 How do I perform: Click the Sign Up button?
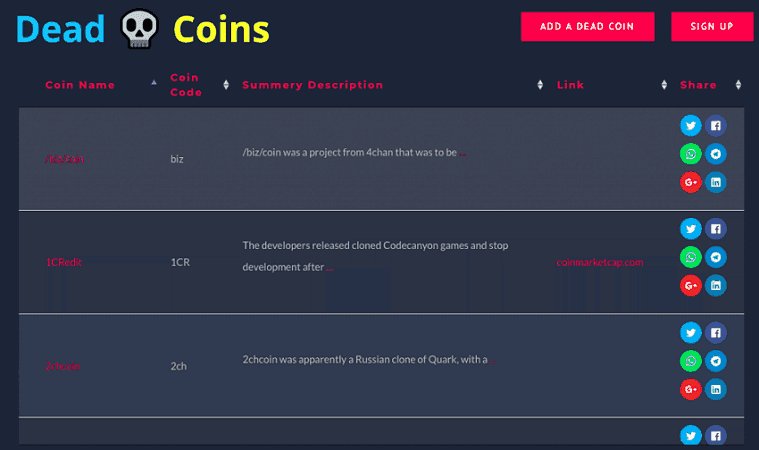pos(711,26)
